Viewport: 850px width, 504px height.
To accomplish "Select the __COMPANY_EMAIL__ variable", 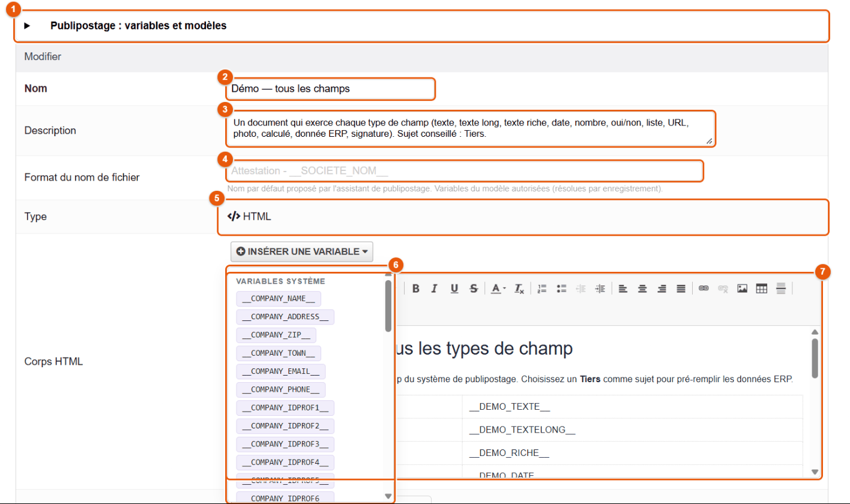I will pos(282,371).
